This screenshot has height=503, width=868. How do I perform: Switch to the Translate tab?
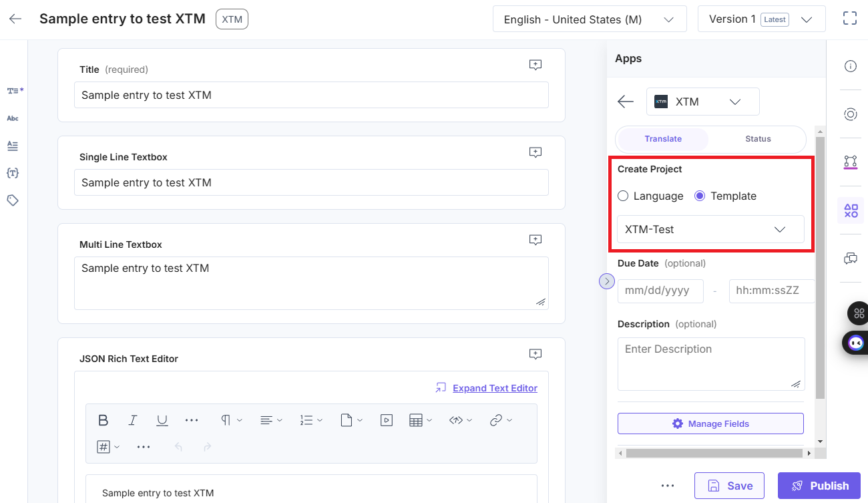pos(663,139)
